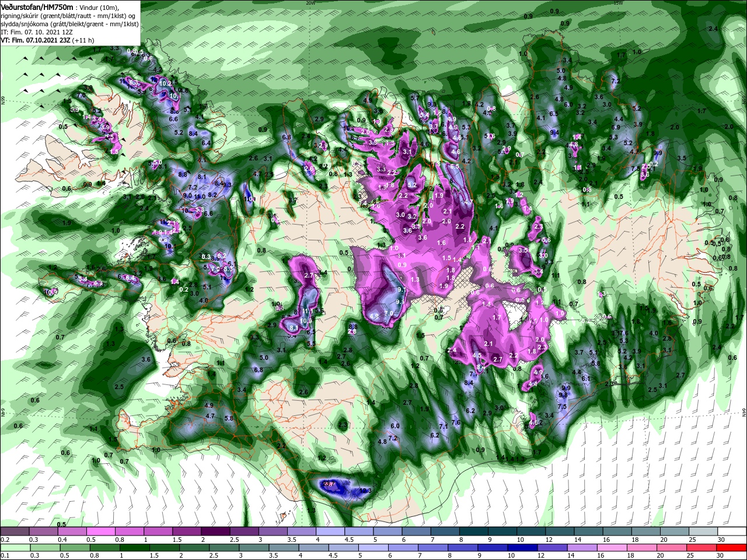Image resolution: width=747 pixels, height=560 pixels.
Task: Pick the palest green 0.1 rain swatch
Action: point(15,548)
